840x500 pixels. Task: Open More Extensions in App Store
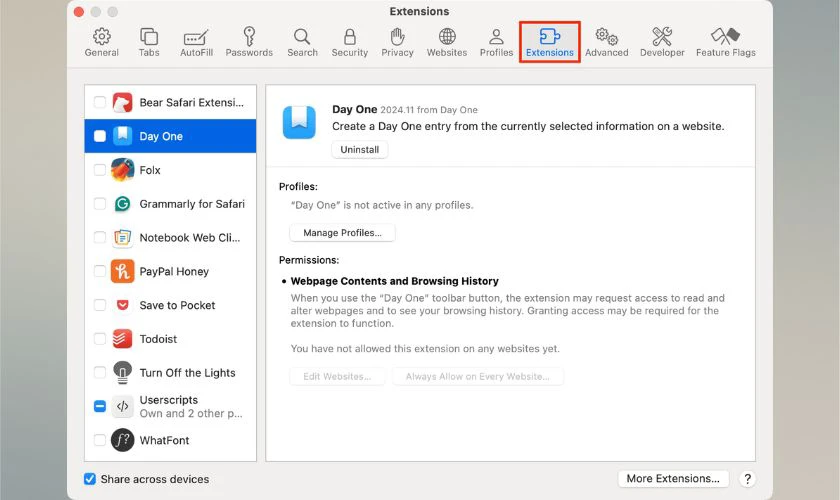coord(673,478)
